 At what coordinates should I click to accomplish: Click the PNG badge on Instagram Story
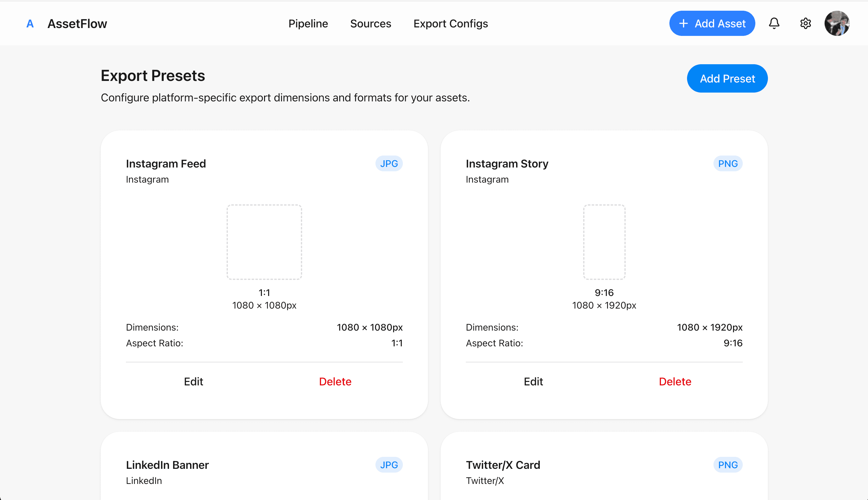point(728,163)
